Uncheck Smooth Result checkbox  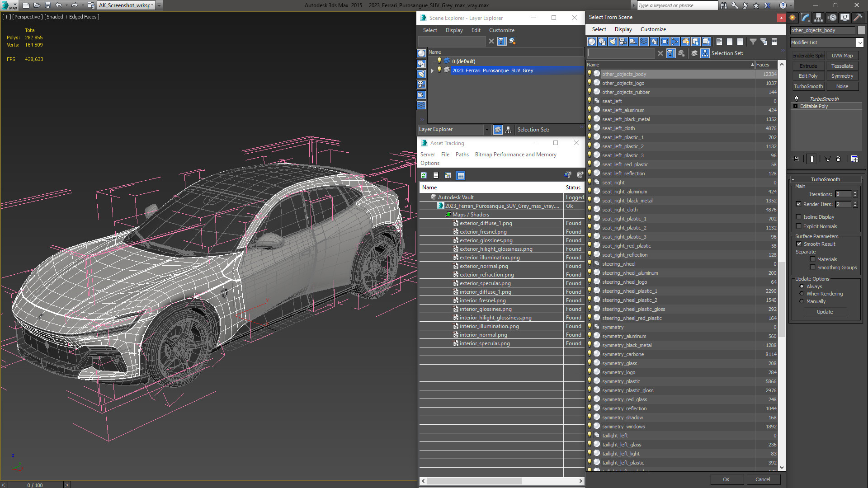[799, 244]
